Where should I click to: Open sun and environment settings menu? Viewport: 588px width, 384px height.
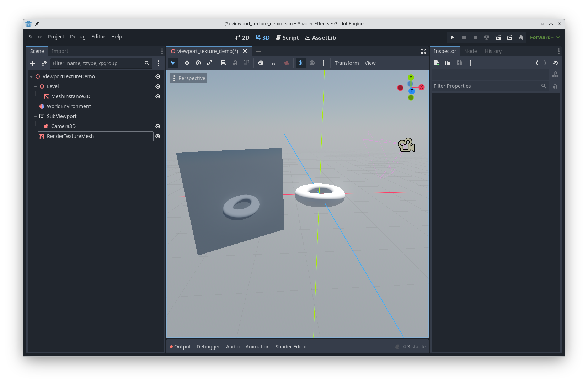pos(324,63)
